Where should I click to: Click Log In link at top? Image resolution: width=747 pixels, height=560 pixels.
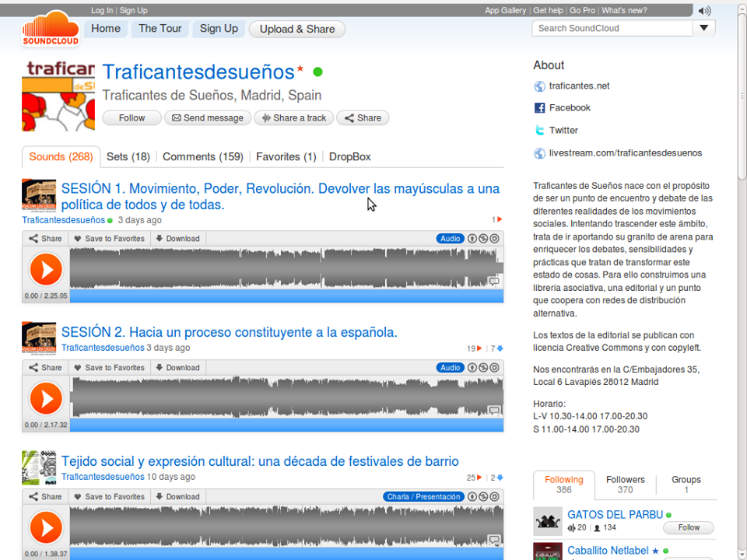click(x=102, y=10)
